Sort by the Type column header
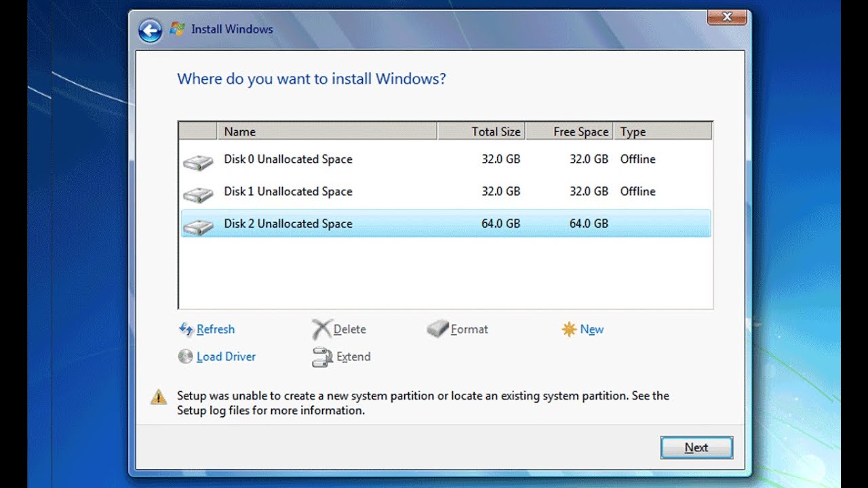The width and height of the screenshot is (868, 488). [662, 131]
